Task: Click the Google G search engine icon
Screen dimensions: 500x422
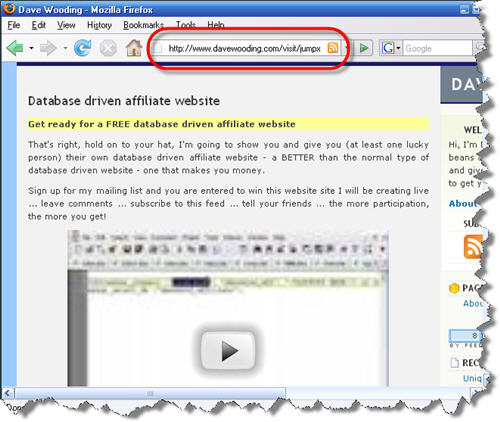Action: (x=388, y=48)
